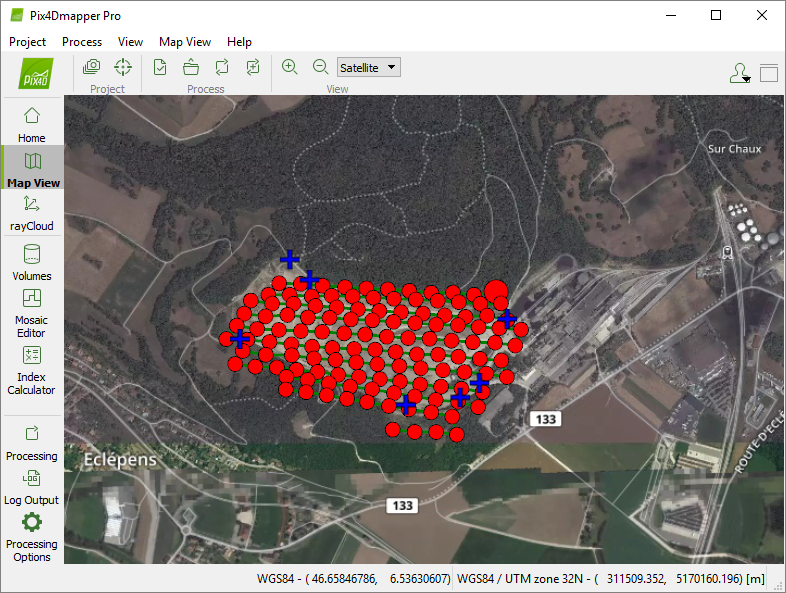Select the Map View sidebar button
The height and width of the screenshot is (593, 786).
click(33, 168)
